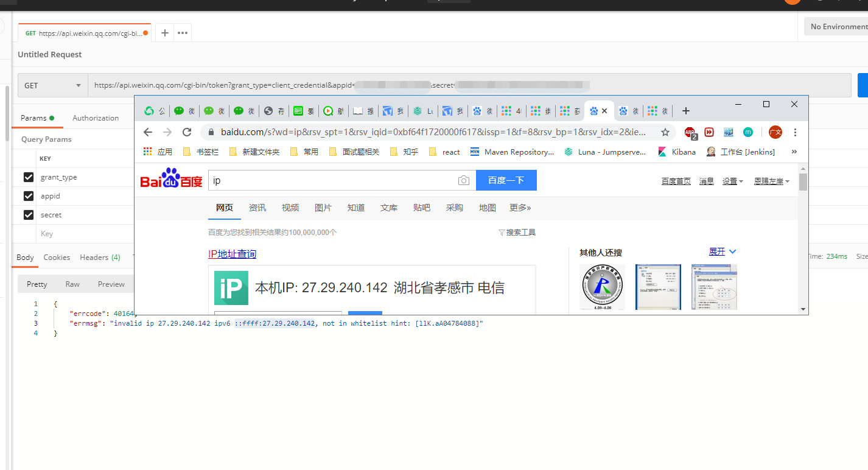868x470 pixels.
Task: Select the Params tab in Postman
Action: pos(37,118)
